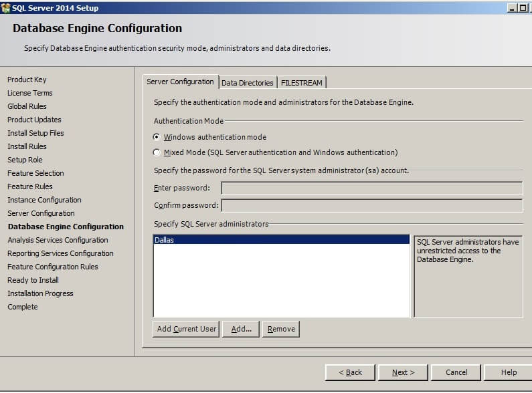532x393 pixels.
Task: Click the Add Current User button
Action: [x=186, y=329]
